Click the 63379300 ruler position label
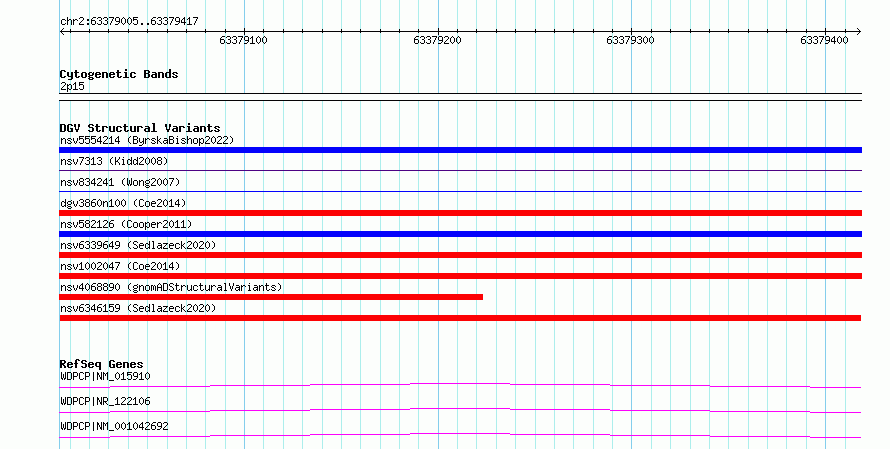 (631, 40)
